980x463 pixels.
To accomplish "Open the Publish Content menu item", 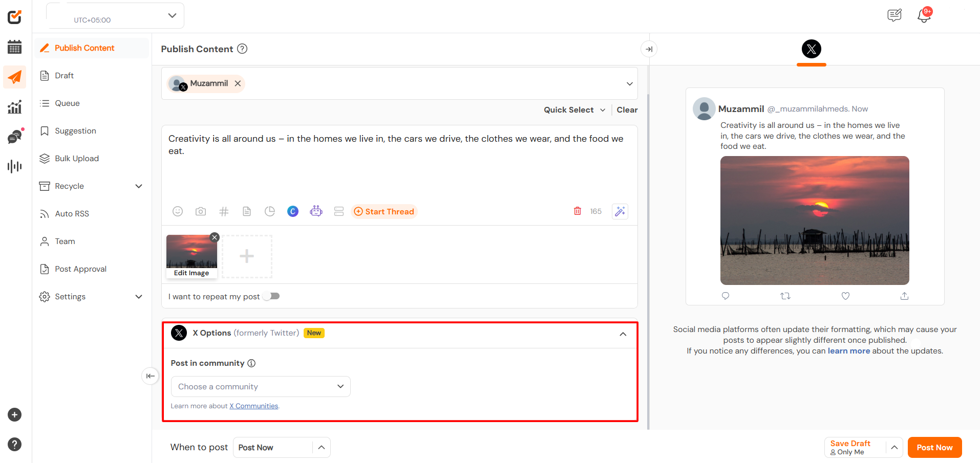I will point(92,48).
